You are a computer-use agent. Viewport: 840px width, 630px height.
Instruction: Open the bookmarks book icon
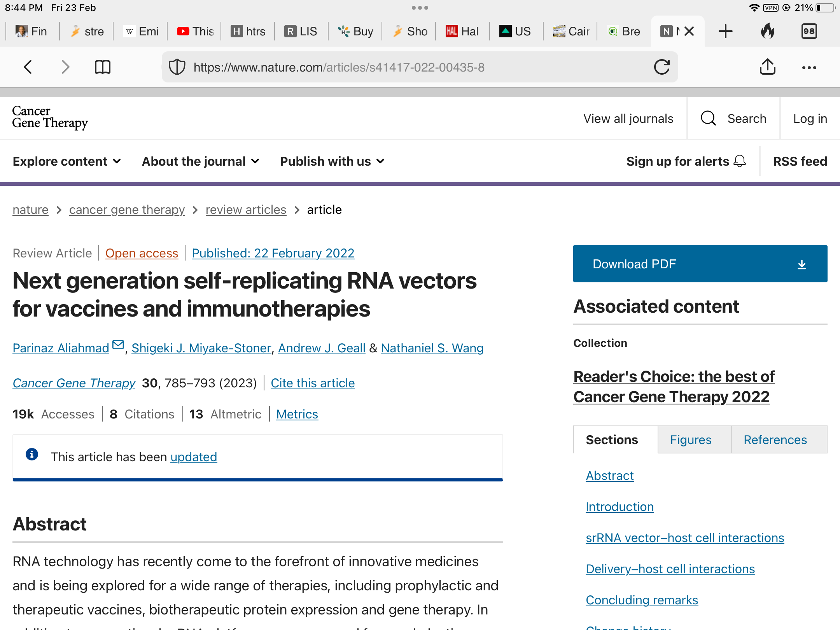coord(103,67)
